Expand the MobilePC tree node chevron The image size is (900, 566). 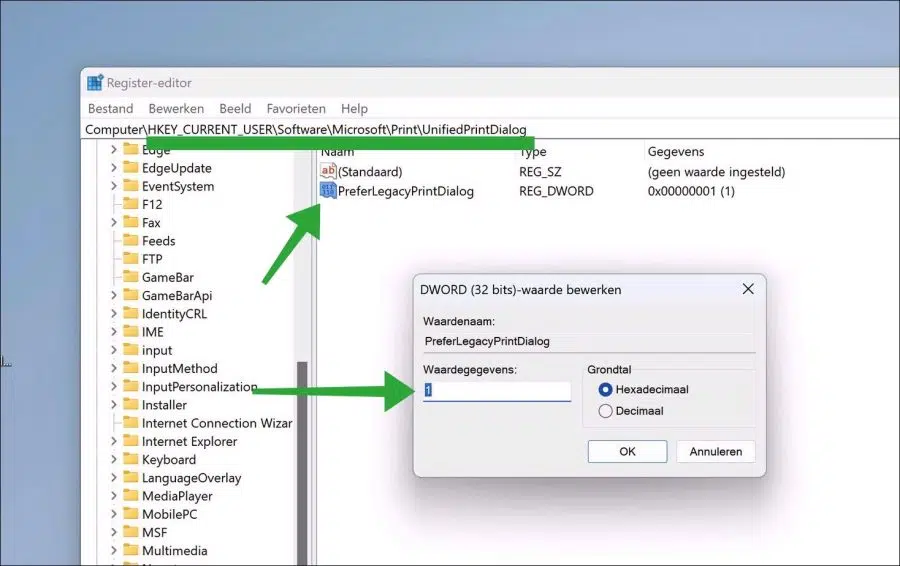[114, 514]
